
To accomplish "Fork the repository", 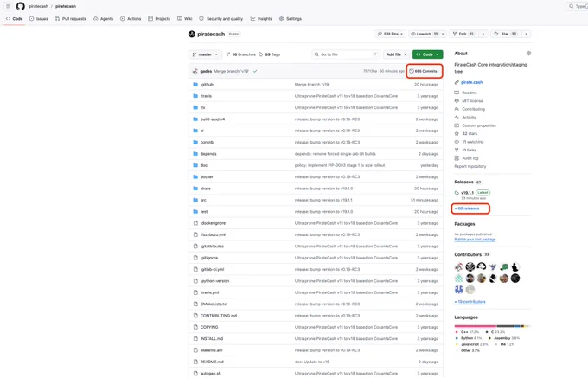I will coord(463,34).
